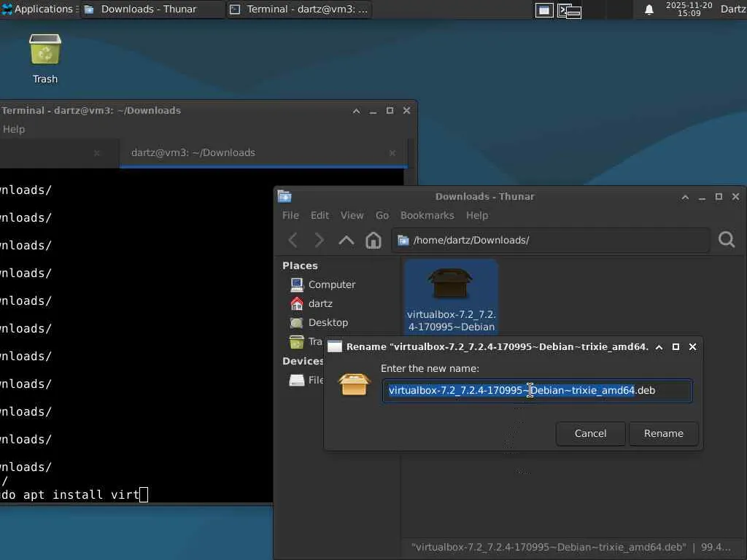The image size is (747, 560).
Task: Select Desktop in the Places sidebar
Action: click(x=328, y=323)
